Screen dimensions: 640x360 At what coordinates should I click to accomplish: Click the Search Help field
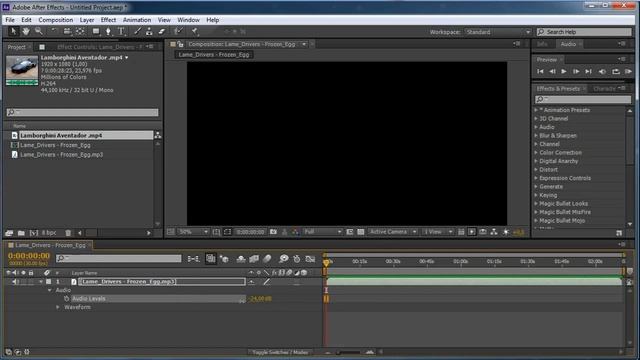(x=584, y=32)
